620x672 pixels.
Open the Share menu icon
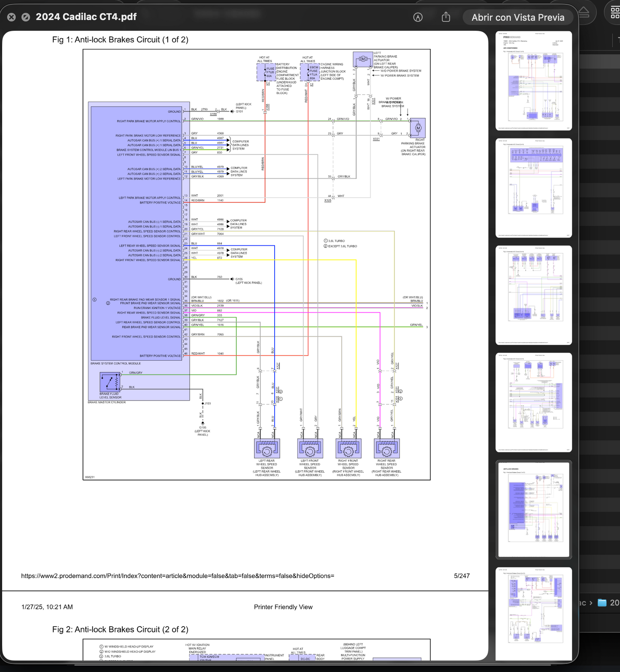click(x=446, y=17)
